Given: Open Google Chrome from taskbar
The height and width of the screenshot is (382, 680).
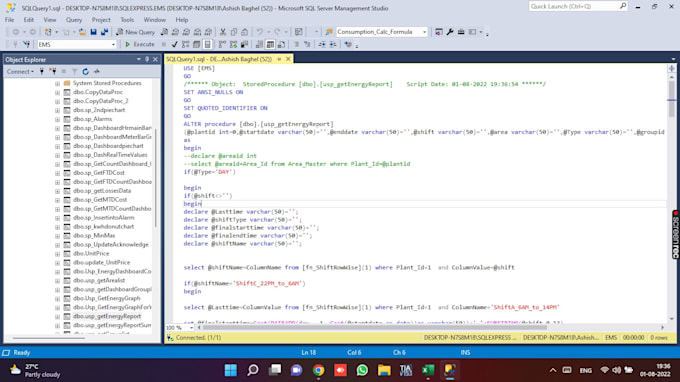Looking at the screenshot, I should (318, 370).
